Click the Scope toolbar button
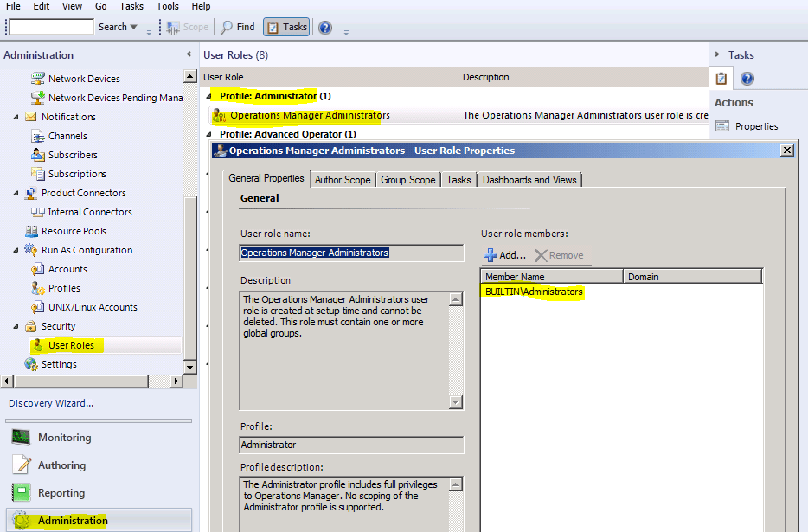The width and height of the screenshot is (808, 532). 188,27
